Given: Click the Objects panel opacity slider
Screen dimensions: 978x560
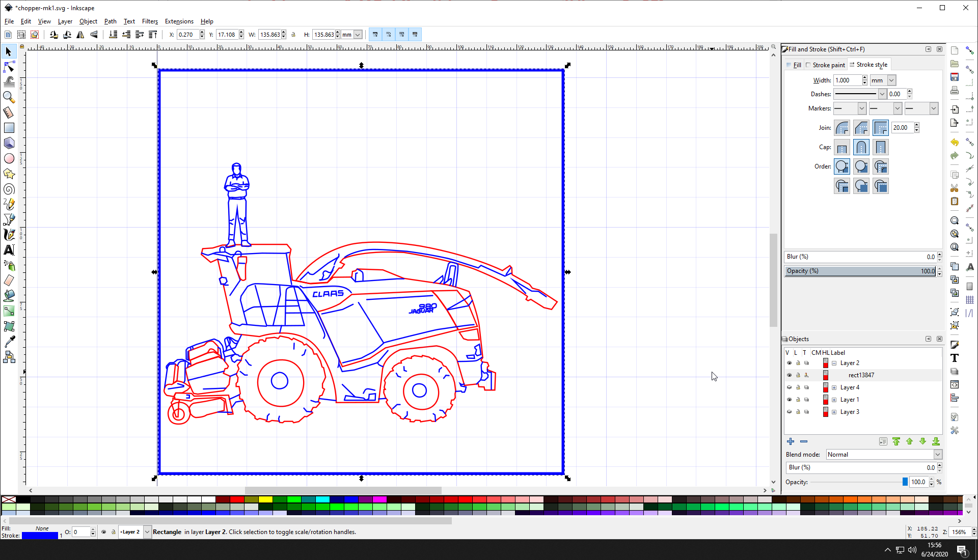Looking at the screenshot, I should coord(858,482).
